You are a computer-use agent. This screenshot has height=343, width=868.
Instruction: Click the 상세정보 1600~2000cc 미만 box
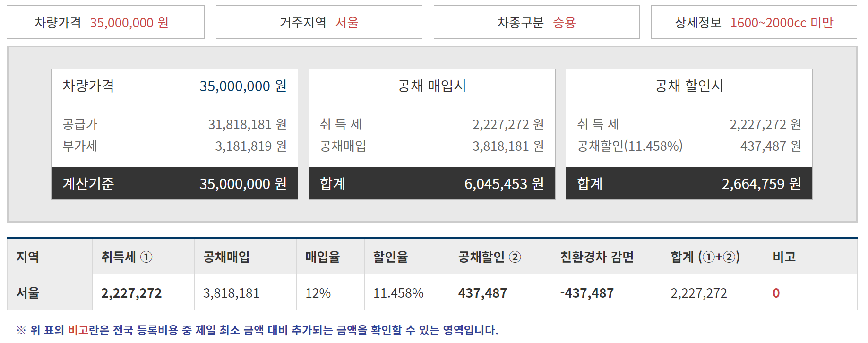[754, 22]
